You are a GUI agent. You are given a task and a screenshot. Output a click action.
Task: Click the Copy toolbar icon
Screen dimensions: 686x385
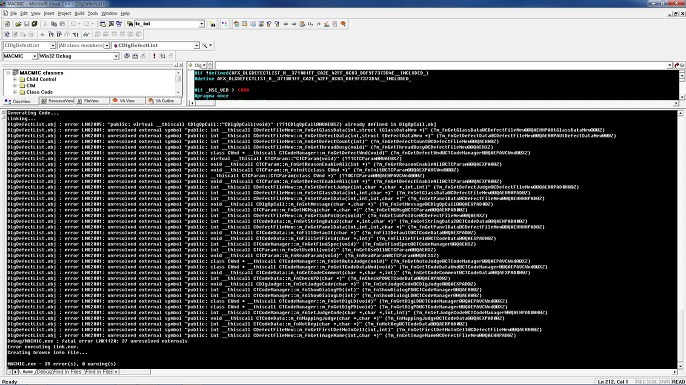point(54,24)
